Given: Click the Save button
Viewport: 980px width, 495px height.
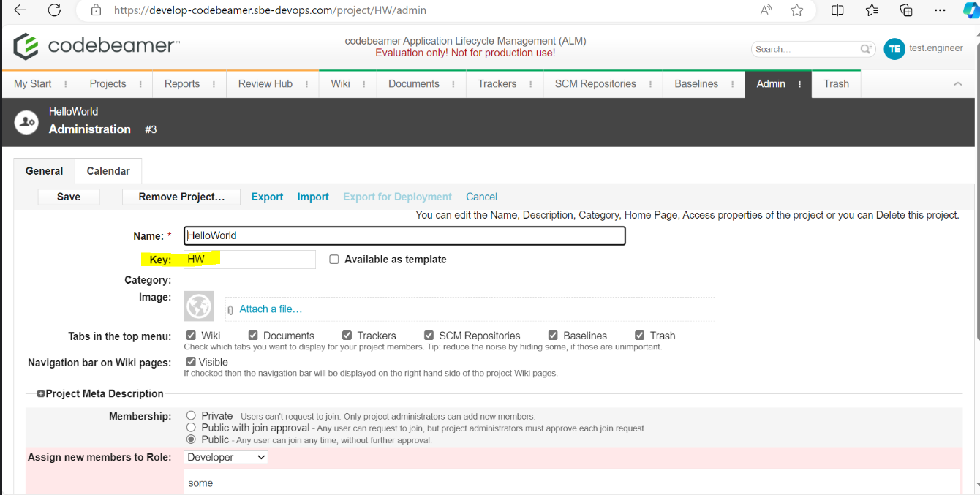Looking at the screenshot, I should click(69, 197).
